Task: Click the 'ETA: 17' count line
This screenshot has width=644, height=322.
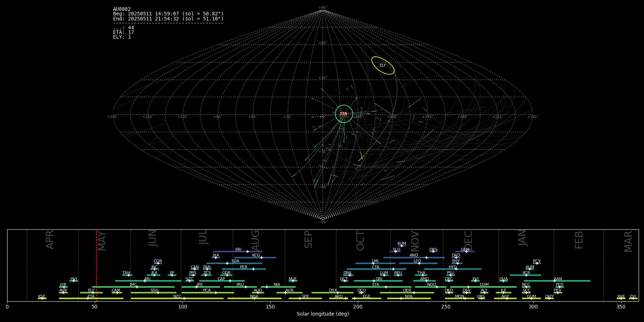Action: pos(123,33)
